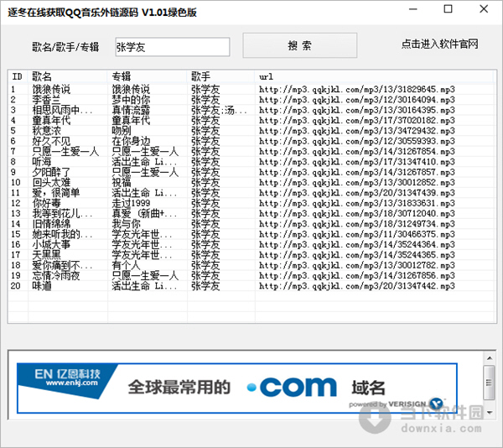Click the ad panel scrollbar thumb
The width and height of the screenshot is (503, 448).
click(x=490, y=383)
